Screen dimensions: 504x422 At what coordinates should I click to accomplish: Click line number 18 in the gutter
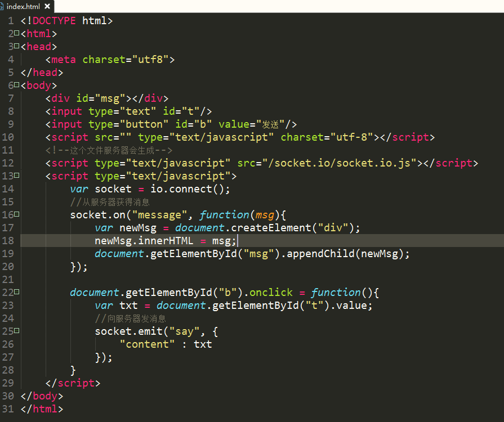point(8,241)
